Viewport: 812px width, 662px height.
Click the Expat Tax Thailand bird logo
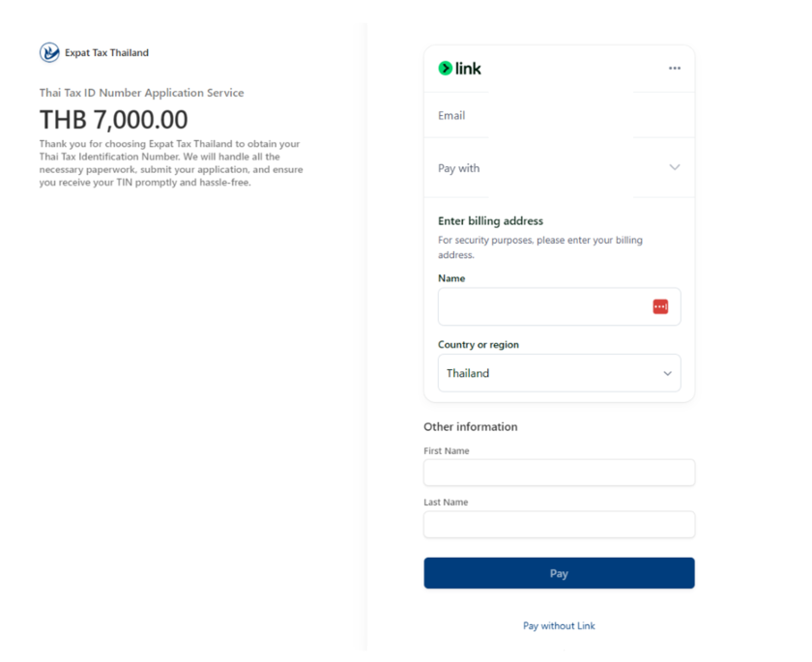(x=47, y=52)
